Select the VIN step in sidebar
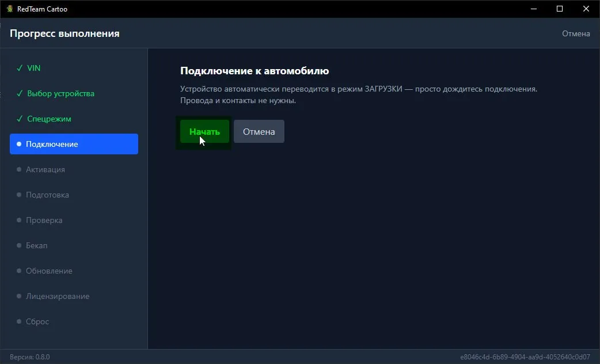The height and width of the screenshot is (364, 600). click(x=74, y=68)
